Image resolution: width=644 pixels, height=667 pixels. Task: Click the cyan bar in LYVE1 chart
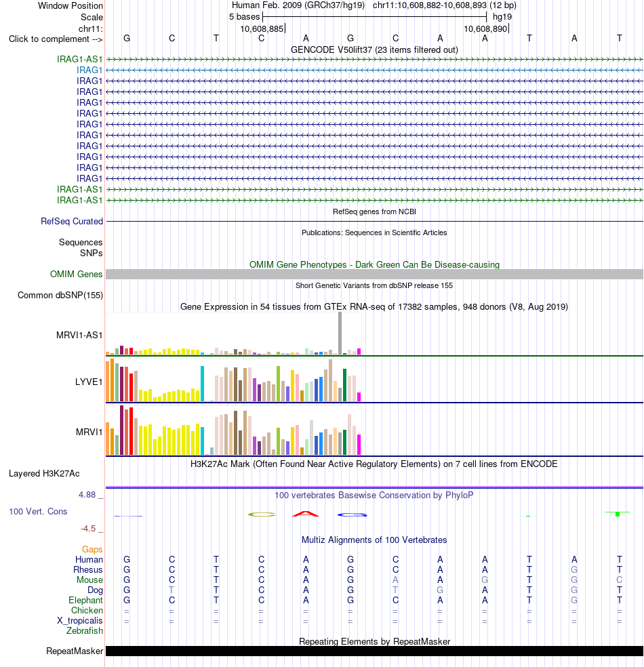[x=203, y=384]
